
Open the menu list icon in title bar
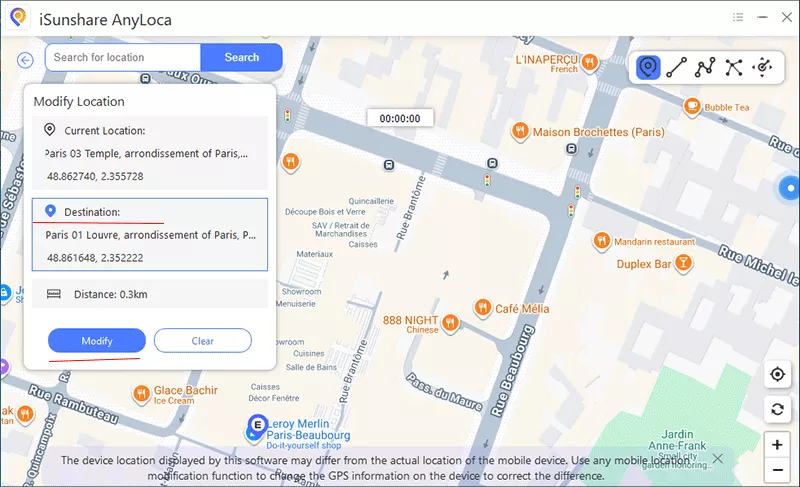pos(738,17)
